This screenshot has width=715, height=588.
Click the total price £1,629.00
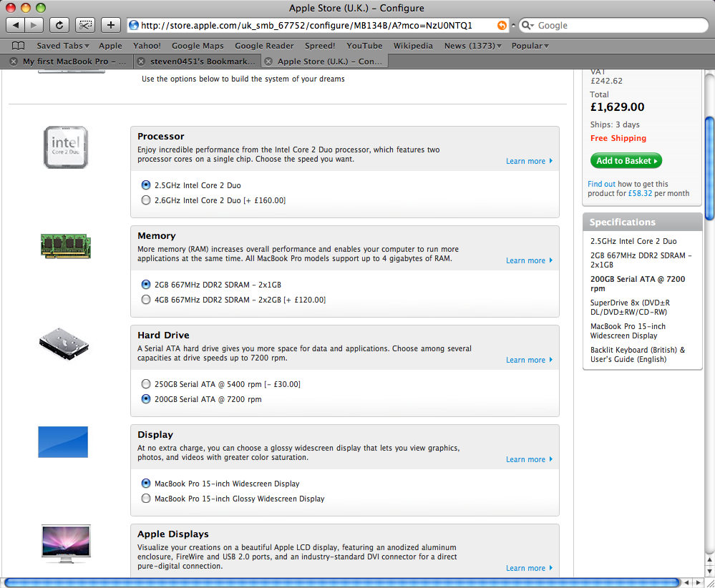point(618,107)
